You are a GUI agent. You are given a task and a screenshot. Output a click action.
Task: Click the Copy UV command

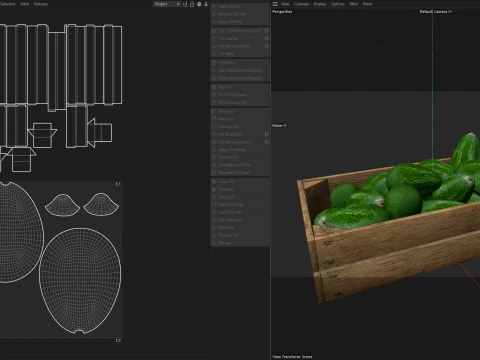click(x=240, y=182)
